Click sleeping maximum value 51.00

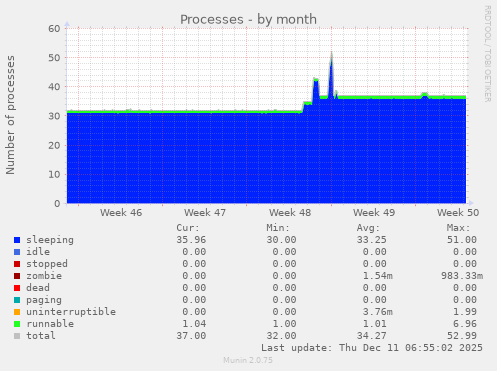tap(462, 240)
